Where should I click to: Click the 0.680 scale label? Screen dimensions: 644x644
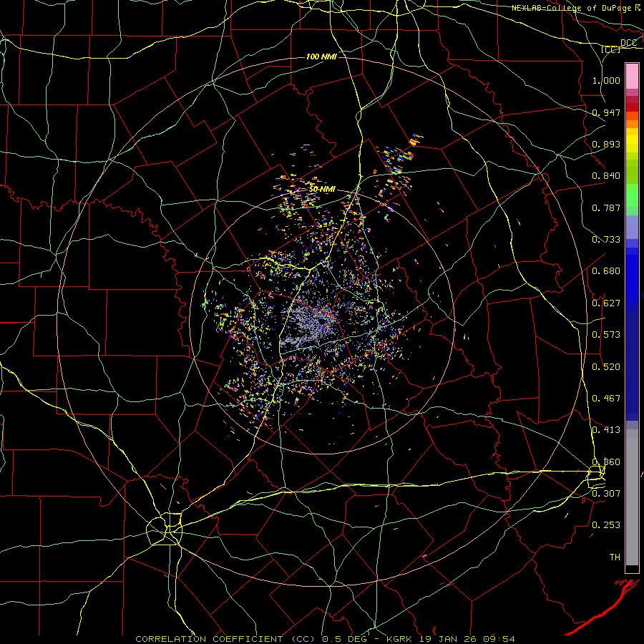(x=606, y=271)
